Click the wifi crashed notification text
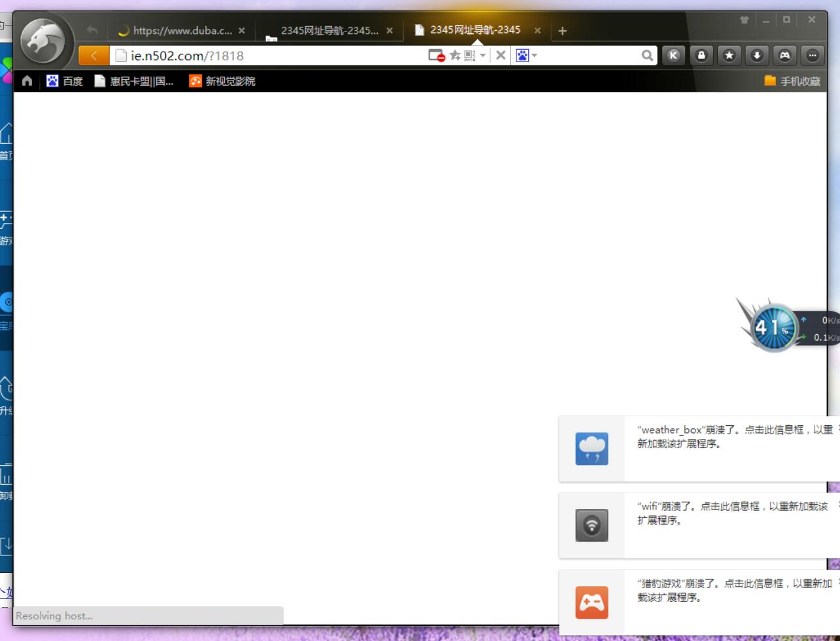Image resolution: width=840 pixels, height=641 pixels. (x=733, y=513)
